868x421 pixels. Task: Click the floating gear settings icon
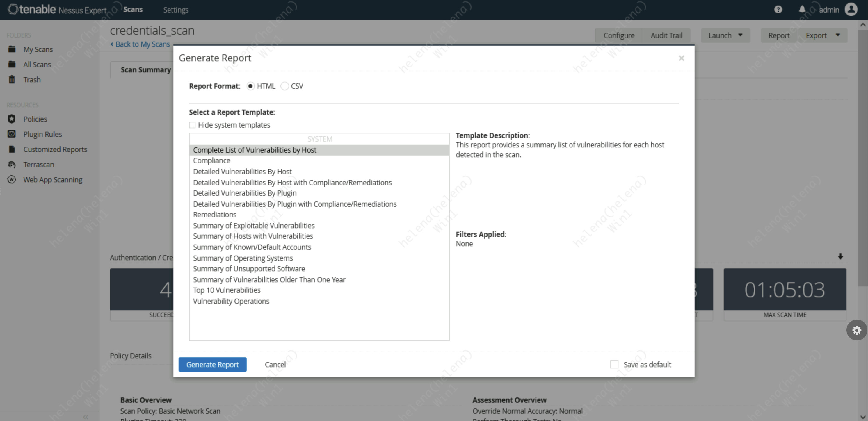[x=857, y=330]
